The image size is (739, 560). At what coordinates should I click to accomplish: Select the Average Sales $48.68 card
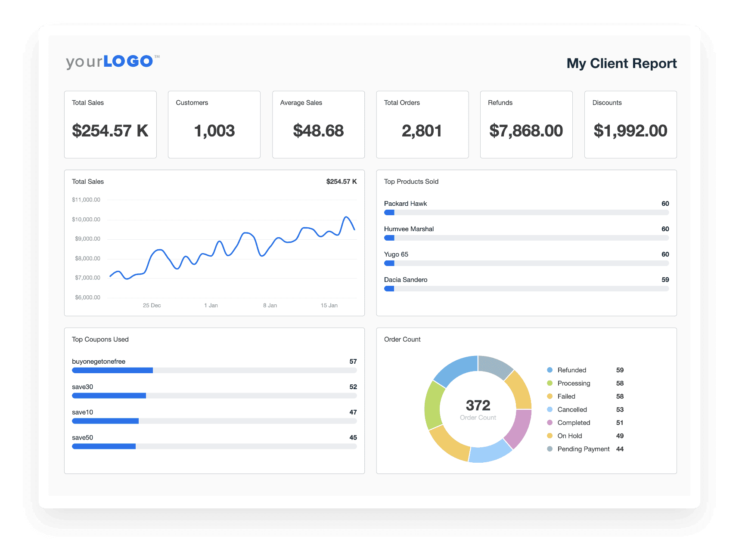[x=318, y=124]
